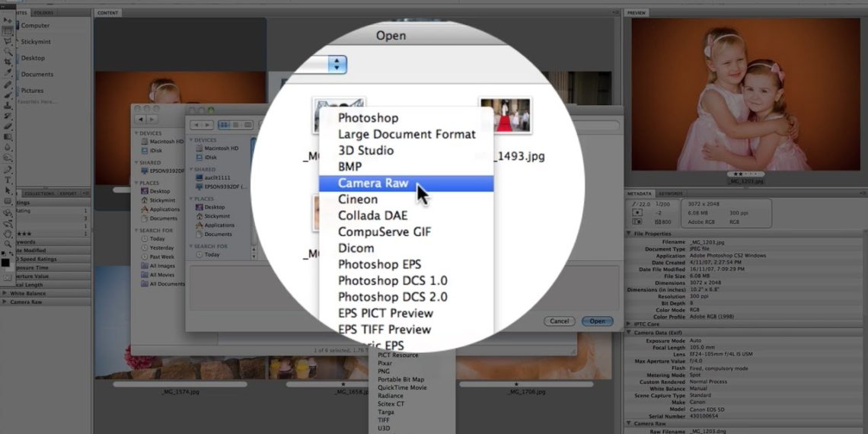
Task: Click the Past Week search item
Action: pos(162,257)
